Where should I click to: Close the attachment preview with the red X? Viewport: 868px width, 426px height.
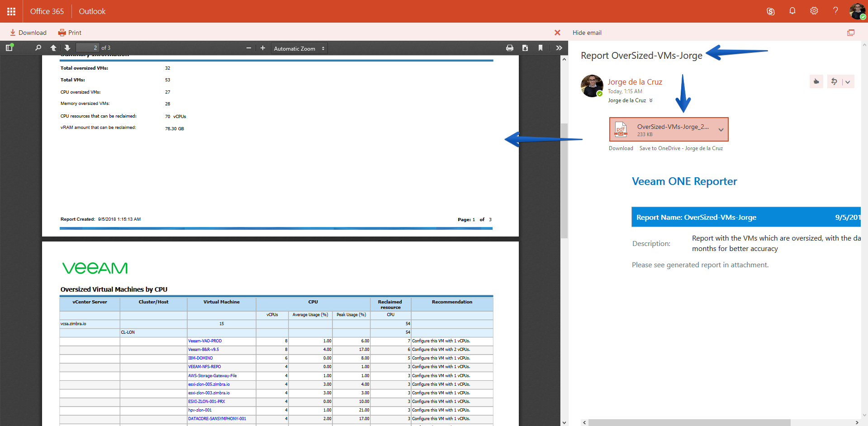click(557, 33)
